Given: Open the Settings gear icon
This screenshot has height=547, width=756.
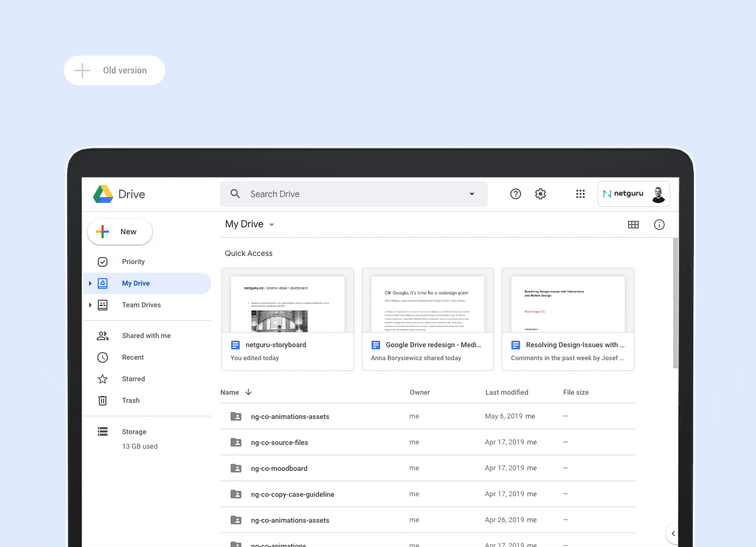Looking at the screenshot, I should [541, 194].
